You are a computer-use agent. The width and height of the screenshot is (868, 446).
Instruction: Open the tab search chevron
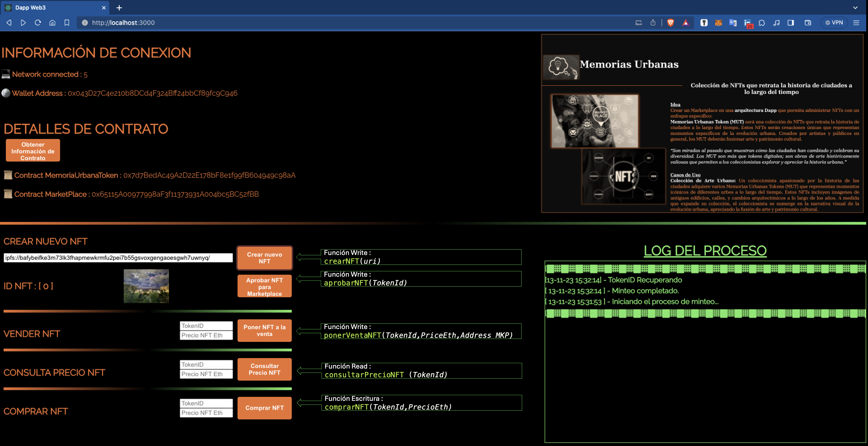coord(855,7)
